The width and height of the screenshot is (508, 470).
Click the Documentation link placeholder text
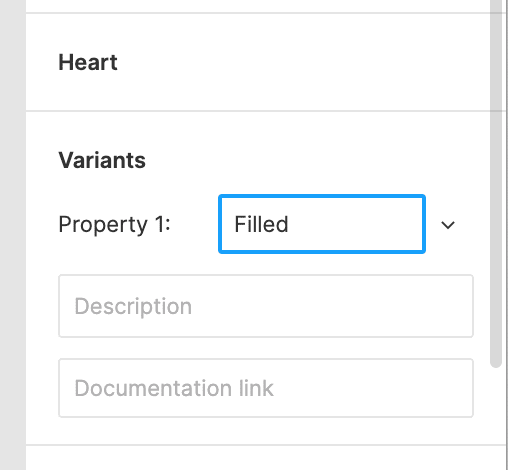(174, 388)
